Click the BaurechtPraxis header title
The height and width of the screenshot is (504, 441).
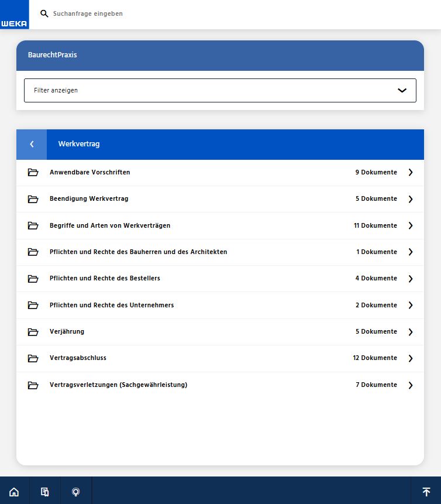(53, 55)
